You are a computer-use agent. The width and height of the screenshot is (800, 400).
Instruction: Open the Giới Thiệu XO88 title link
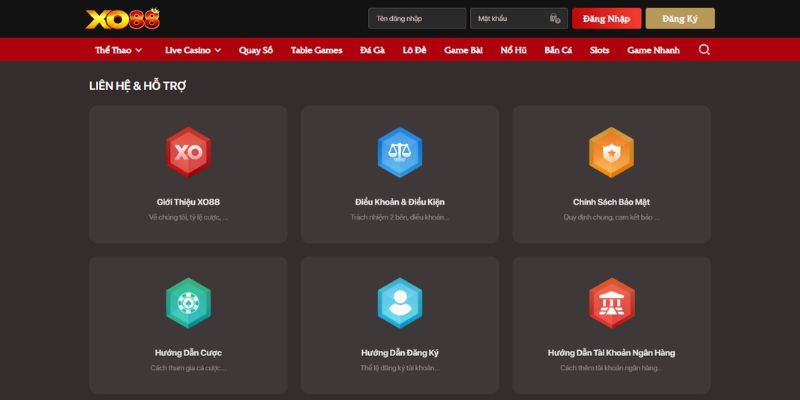pos(188,202)
